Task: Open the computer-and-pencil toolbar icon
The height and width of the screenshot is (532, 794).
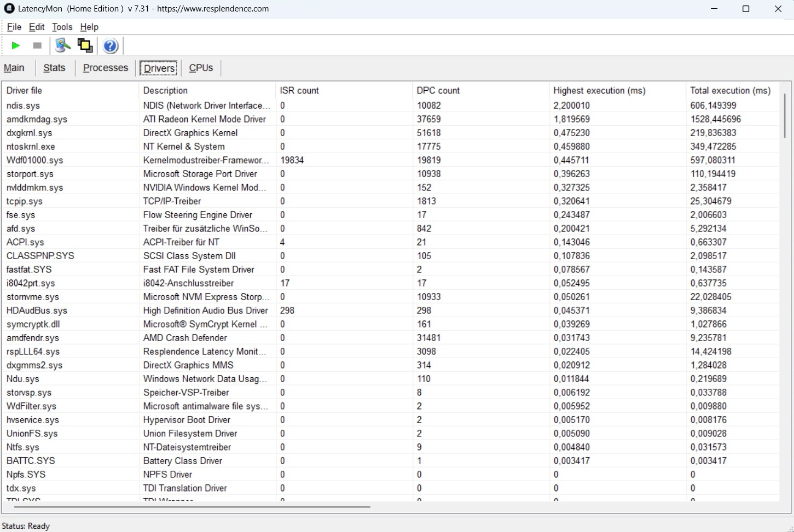Action: (62, 45)
